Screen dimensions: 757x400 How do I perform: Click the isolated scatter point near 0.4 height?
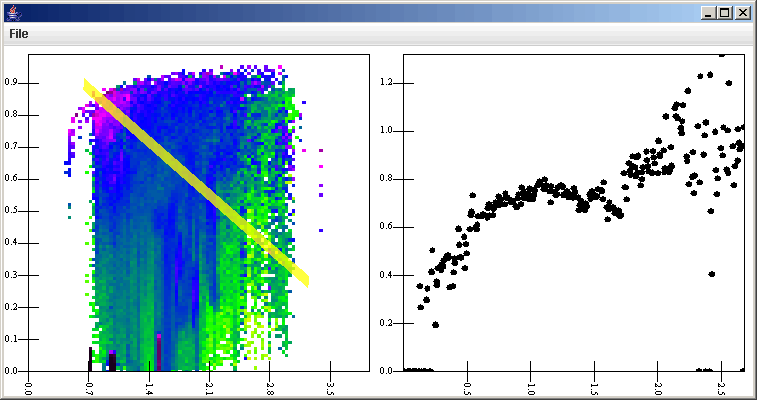711,274
